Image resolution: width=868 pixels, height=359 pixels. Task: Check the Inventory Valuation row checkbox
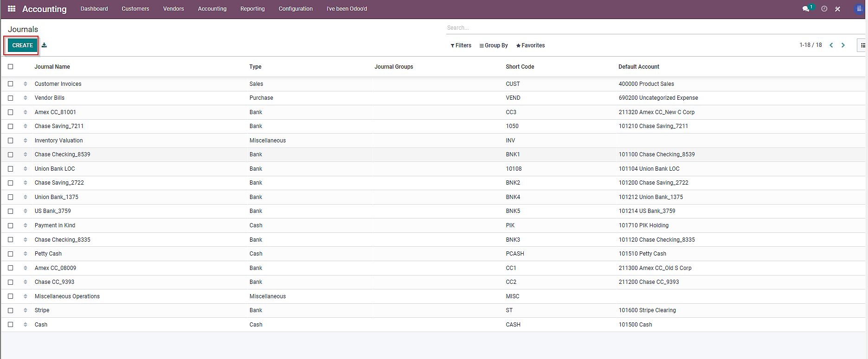11,141
